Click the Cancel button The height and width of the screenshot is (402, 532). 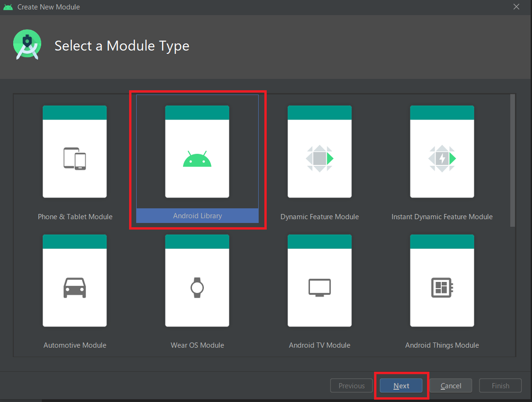click(x=450, y=385)
